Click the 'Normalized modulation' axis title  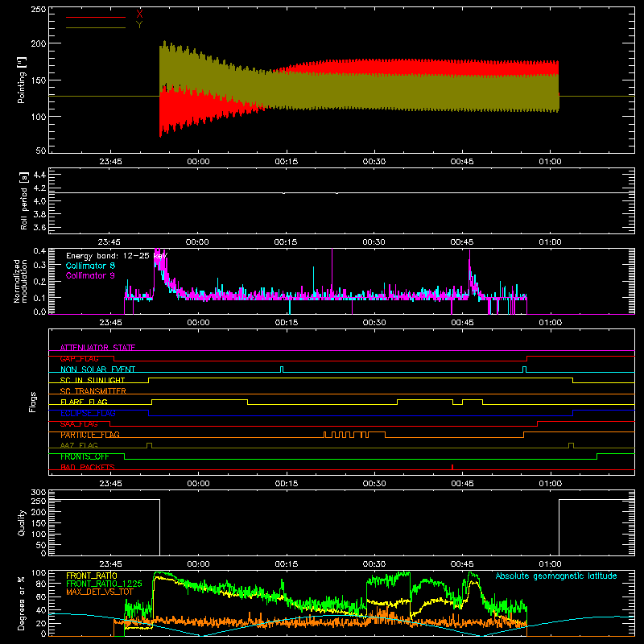(x=21, y=281)
